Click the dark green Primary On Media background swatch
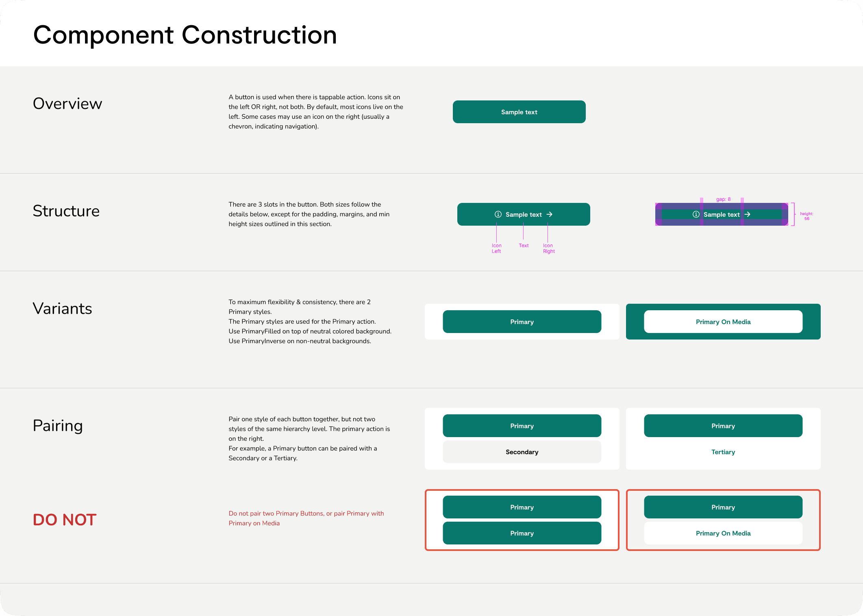 pyautogui.click(x=634, y=322)
